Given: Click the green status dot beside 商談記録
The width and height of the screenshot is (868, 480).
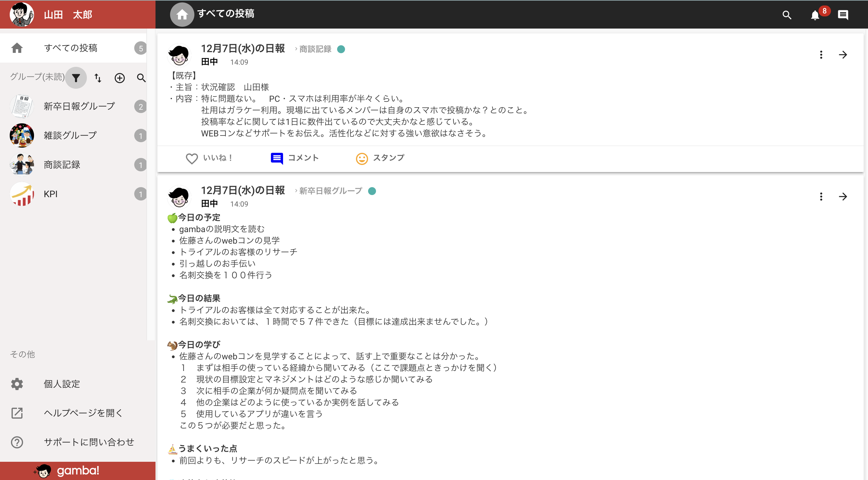Looking at the screenshot, I should (x=341, y=49).
